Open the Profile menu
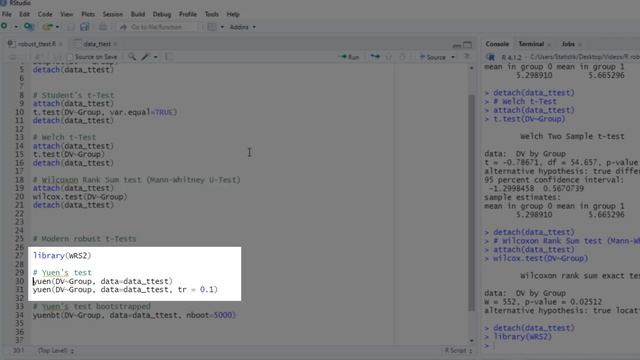The height and width of the screenshot is (360, 640). (x=188, y=14)
